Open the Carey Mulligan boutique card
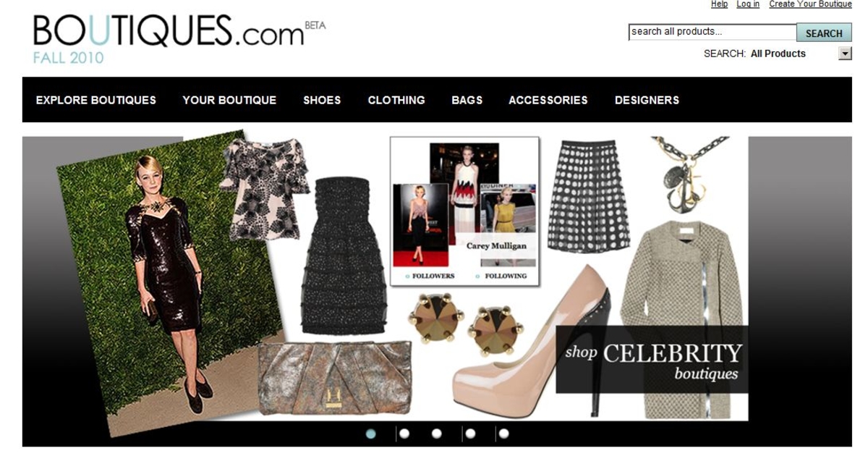 point(464,211)
